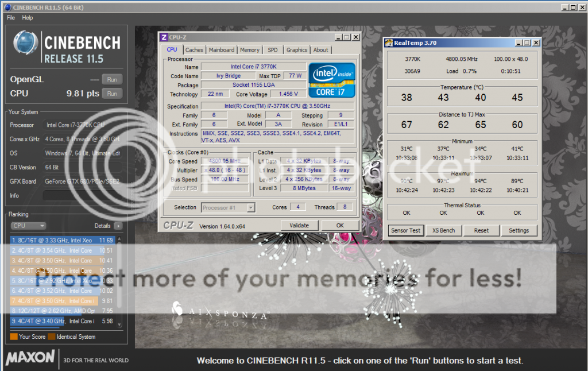Open RealTemp Settings
The height and width of the screenshot is (371, 588).
coord(519,230)
